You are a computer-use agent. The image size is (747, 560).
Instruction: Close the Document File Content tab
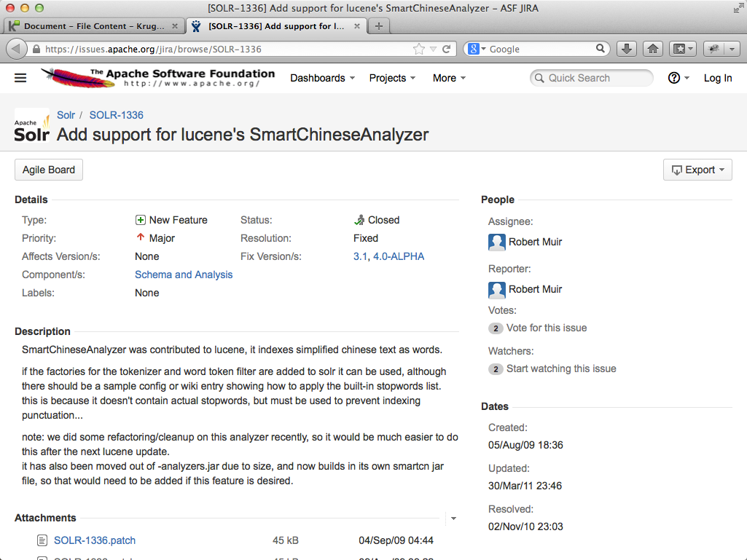[x=175, y=26]
